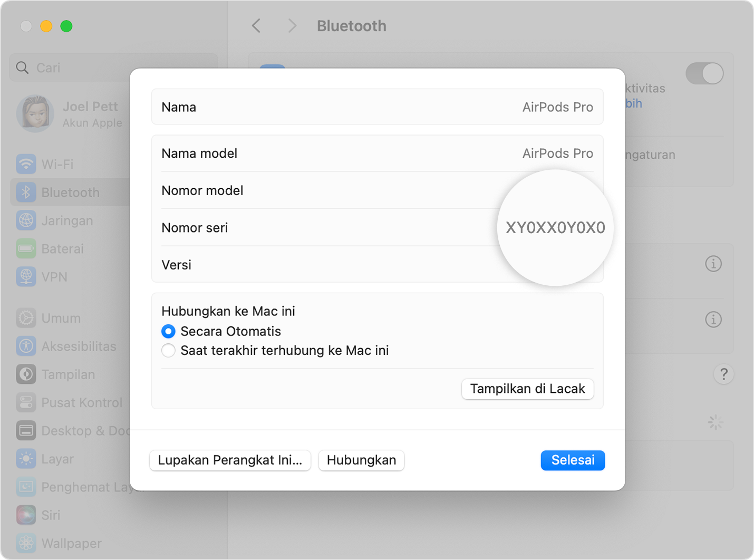
Task: Select the Secara Otomatis radio option
Action: 168,331
